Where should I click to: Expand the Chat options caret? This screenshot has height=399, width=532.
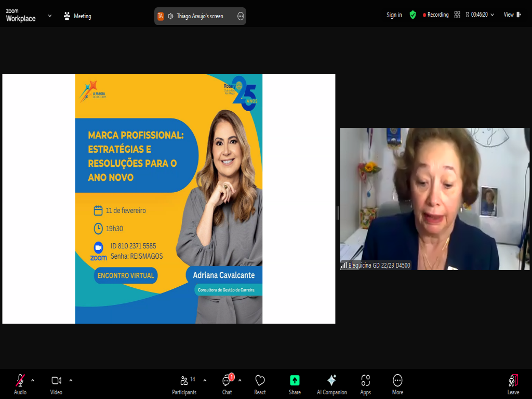click(240, 380)
